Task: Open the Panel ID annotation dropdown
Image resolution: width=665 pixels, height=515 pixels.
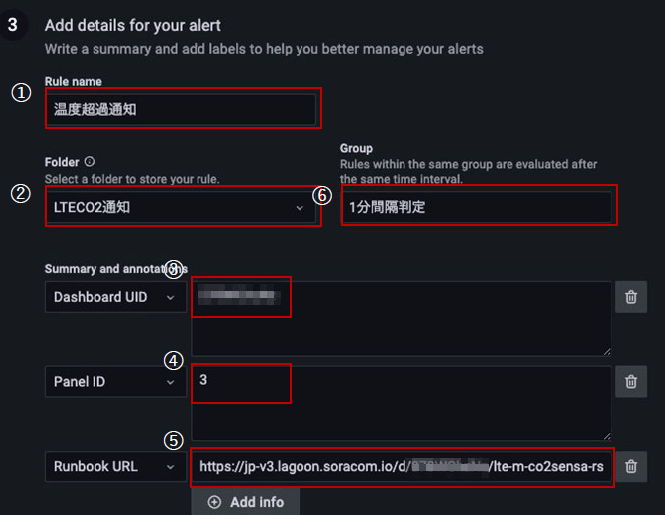Action: (116, 381)
